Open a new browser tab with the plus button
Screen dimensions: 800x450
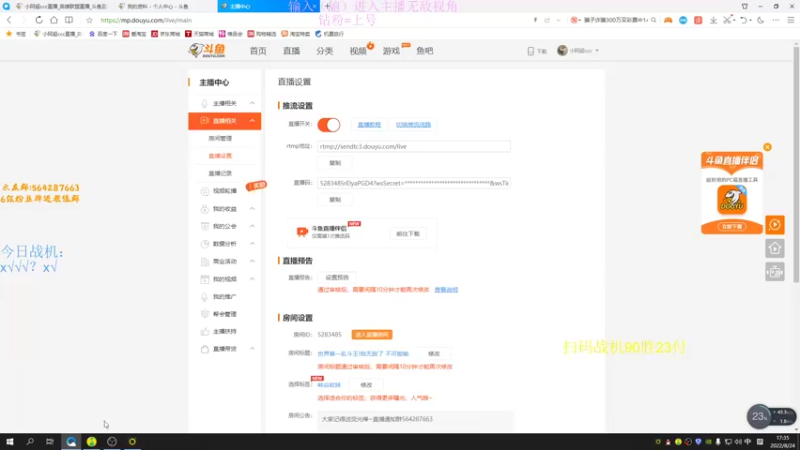pos(327,6)
